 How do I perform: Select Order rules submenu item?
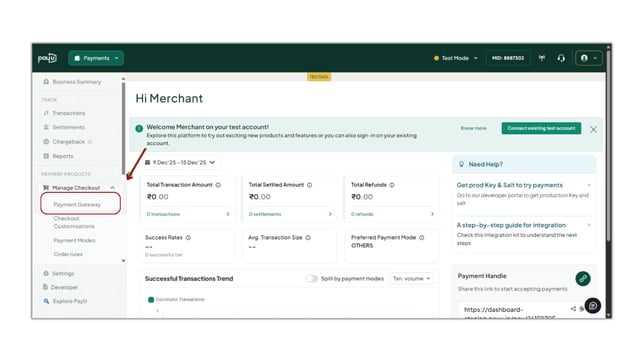(68, 254)
